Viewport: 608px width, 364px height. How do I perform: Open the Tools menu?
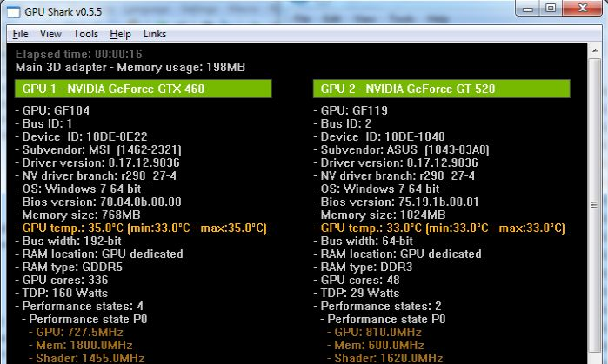pyautogui.click(x=86, y=34)
